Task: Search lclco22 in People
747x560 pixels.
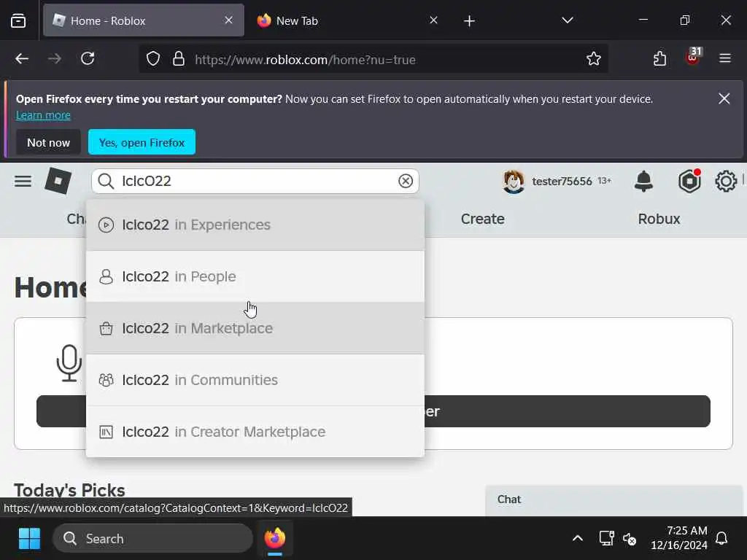Action: pyautogui.click(x=255, y=276)
